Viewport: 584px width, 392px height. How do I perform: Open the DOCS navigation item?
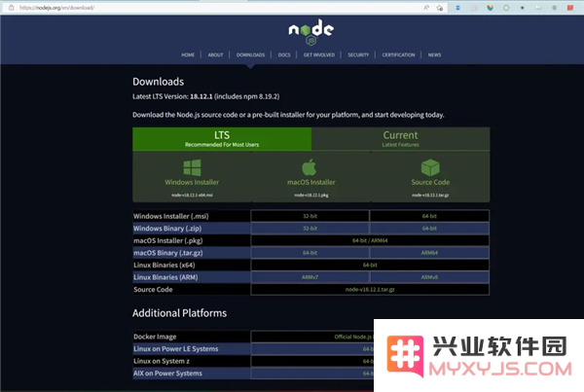pyautogui.click(x=284, y=54)
